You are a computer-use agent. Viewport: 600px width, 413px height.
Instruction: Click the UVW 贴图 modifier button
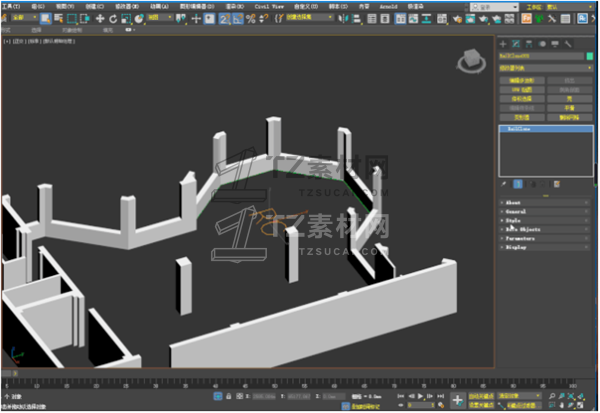click(x=522, y=88)
